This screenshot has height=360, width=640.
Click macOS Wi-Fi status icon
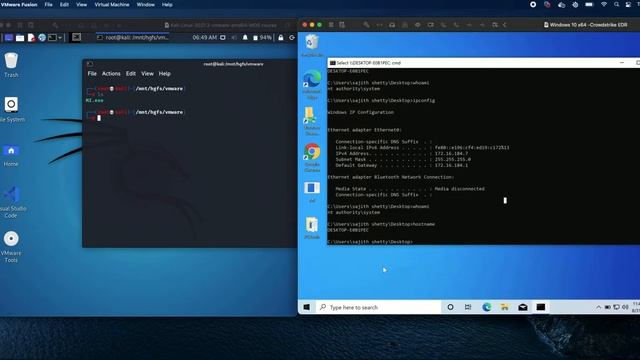604,4
